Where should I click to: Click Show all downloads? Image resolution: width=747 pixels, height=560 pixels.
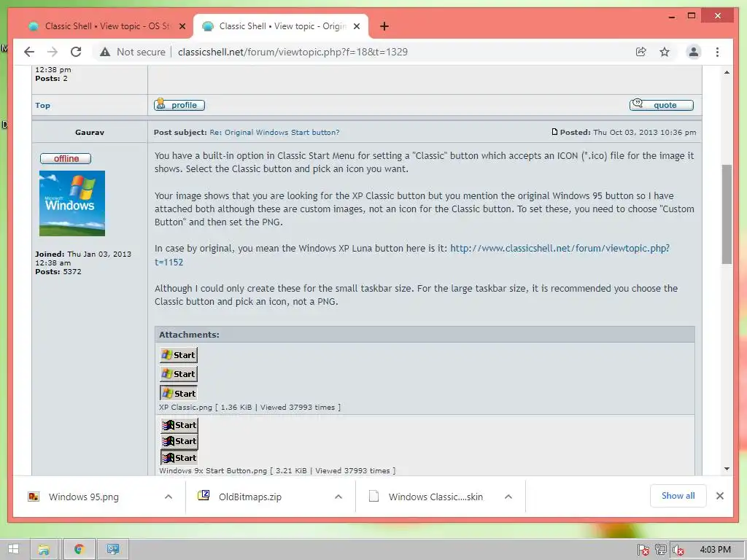[678, 496]
